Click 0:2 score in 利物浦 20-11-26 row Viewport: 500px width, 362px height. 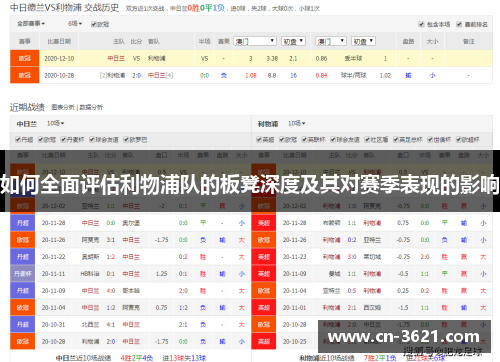point(352,240)
